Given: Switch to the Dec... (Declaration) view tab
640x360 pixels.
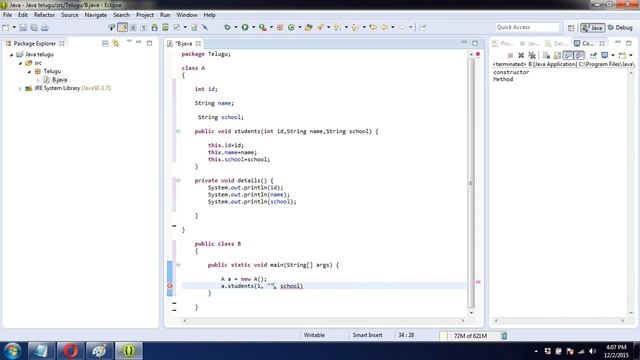Looking at the screenshot, I should coord(556,43).
